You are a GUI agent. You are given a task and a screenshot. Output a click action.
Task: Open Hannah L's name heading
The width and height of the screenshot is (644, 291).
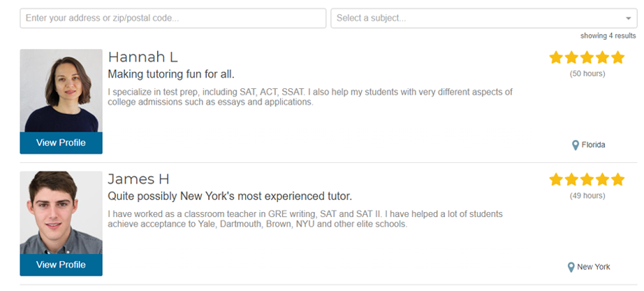point(142,57)
